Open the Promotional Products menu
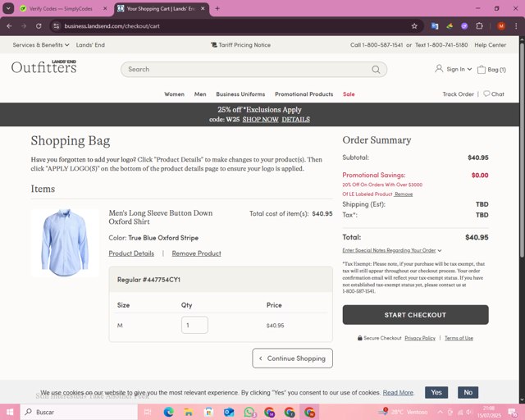Viewport: 525px width, 420px height. (304, 94)
